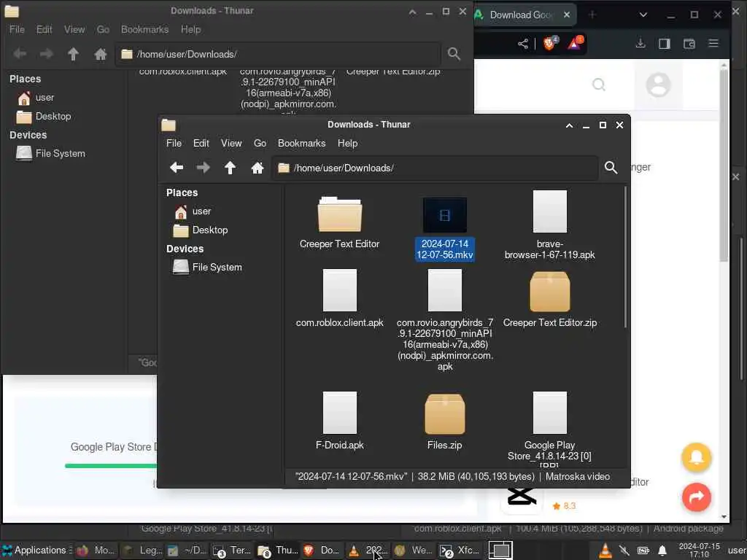Click the webpage user profile avatar

(658, 85)
